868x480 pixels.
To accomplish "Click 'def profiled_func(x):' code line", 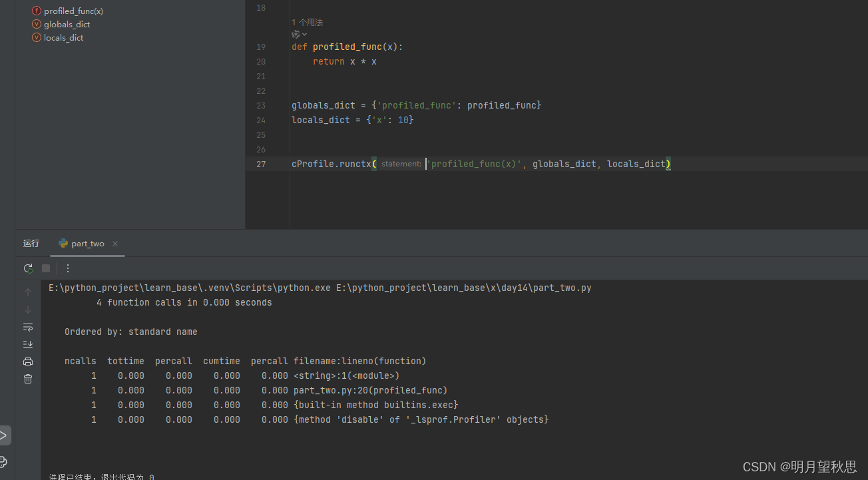I will click(x=347, y=47).
